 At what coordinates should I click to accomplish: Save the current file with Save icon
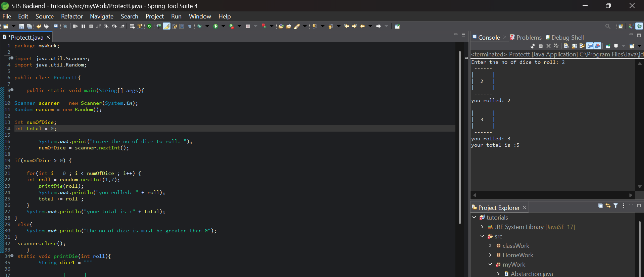point(21,26)
